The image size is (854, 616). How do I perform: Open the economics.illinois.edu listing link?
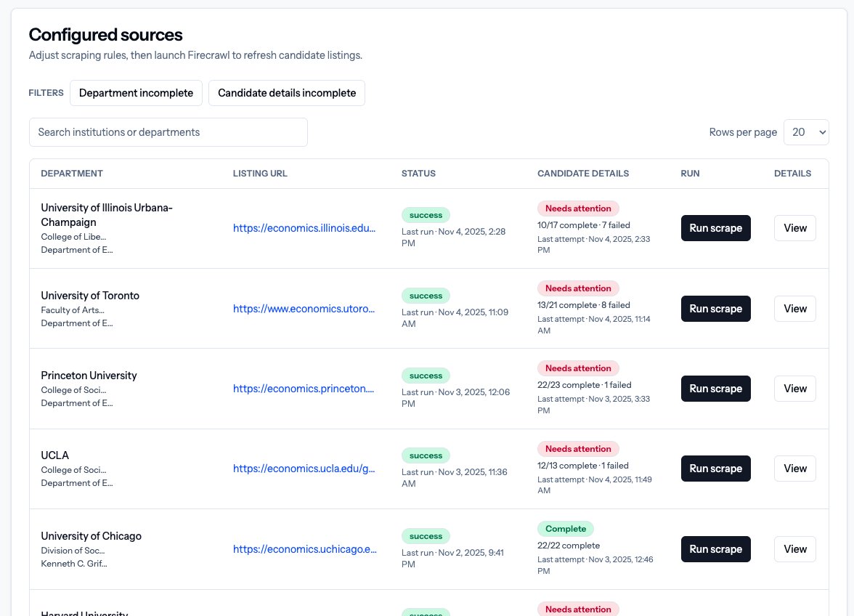[x=304, y=228]
